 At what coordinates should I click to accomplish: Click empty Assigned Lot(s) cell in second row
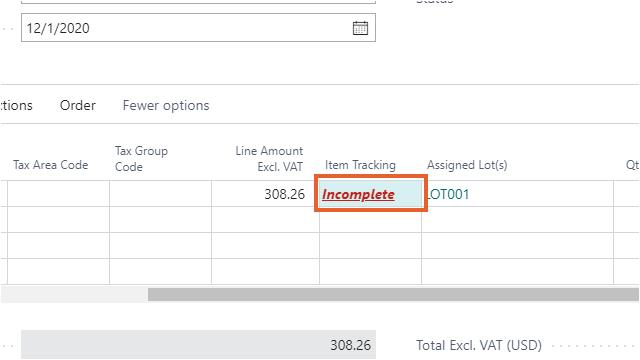518,220
